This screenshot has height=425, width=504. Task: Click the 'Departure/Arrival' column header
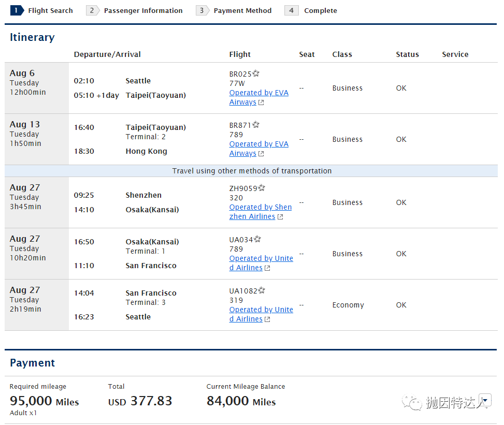point(107,54)
